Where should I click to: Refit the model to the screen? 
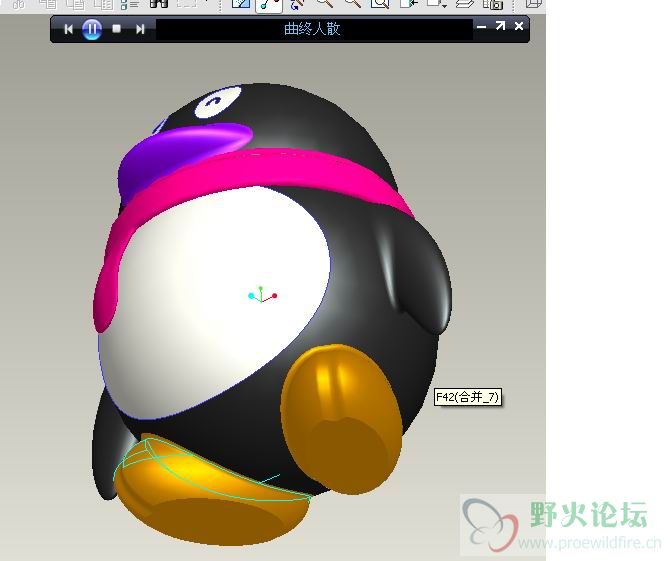[380, 4]
